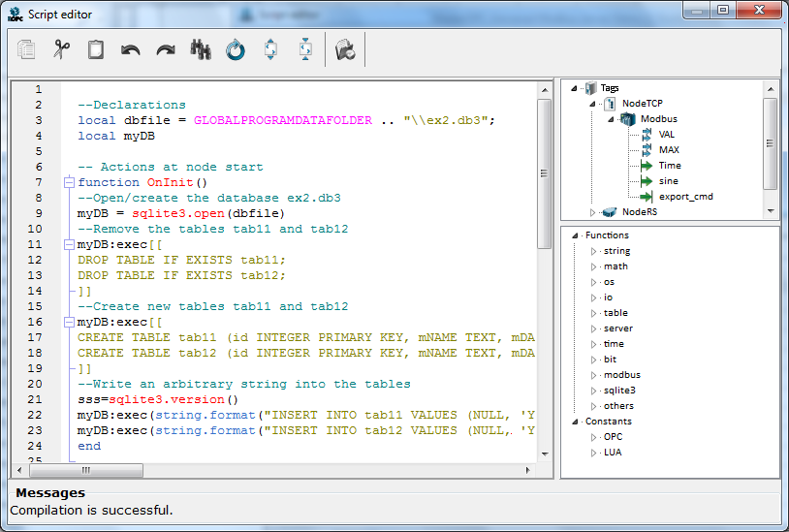This screenshot has width=789, height=532.
Task: Select the VAL tag label
Action: click(666, 135)
